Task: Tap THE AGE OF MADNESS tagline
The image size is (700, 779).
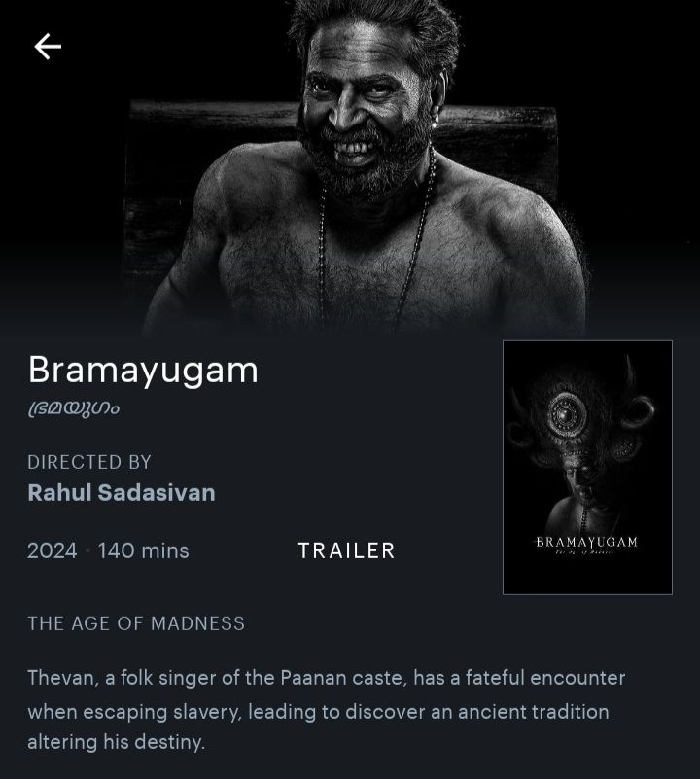Action: [x=136, y=623]
